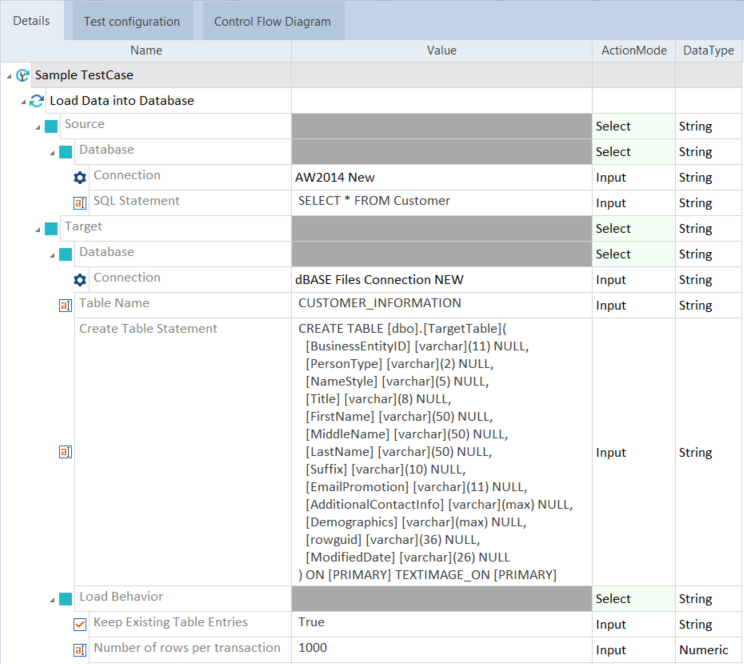The width and height of the screenshot is (744, 664).
Task: Collapse the Load Data into Database node
Action: [23, 102]
